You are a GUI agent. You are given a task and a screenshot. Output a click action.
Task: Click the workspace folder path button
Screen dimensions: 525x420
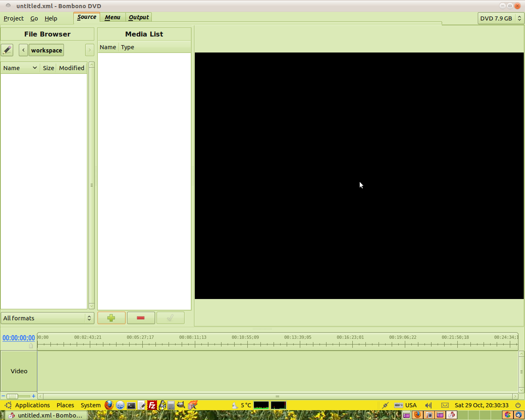(46, 50)
